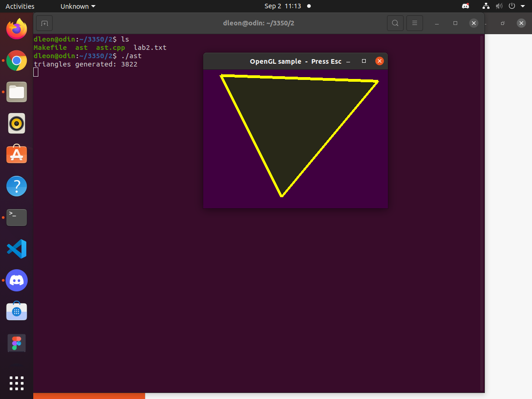This screenshot has width=532, height=399.
Task: Minimize the OpenGL sample window
Action: pos(348,61)
